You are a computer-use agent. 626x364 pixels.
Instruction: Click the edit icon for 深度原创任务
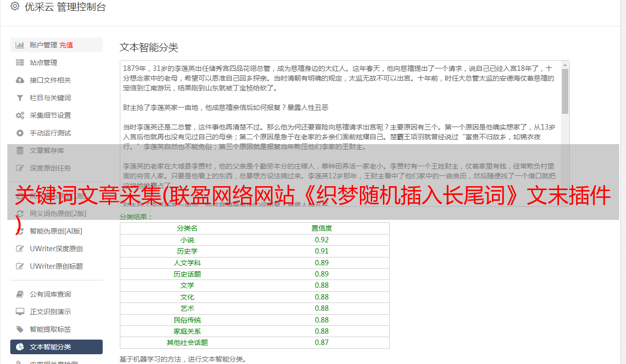click(20, 168)
